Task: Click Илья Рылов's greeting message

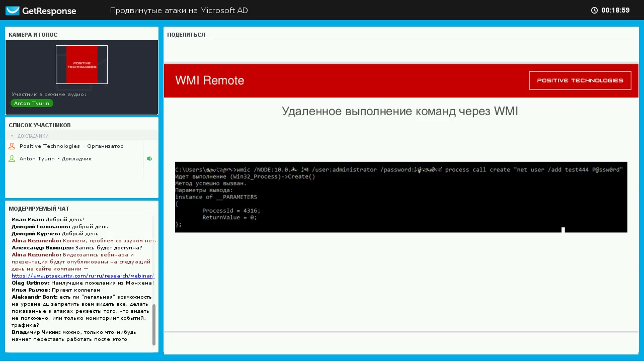Action: point(56,290)
